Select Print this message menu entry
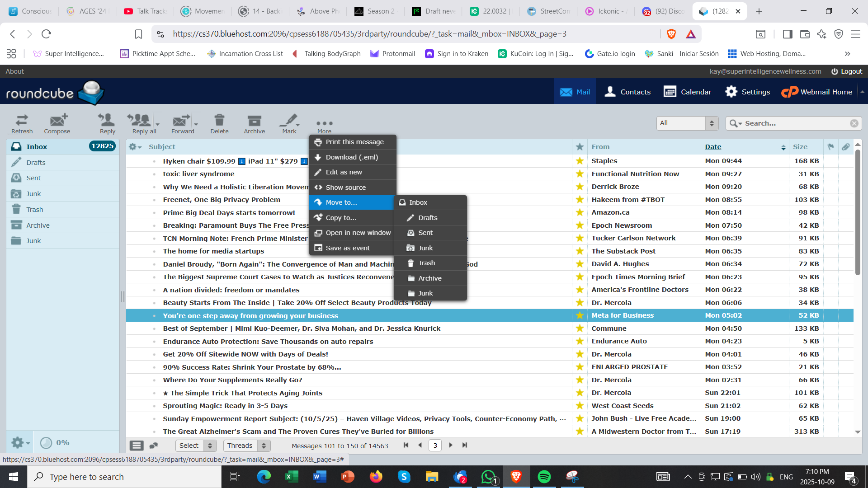The width and height of the screenshot is (868, 488). pyautogui.click(x=354, y=142)
